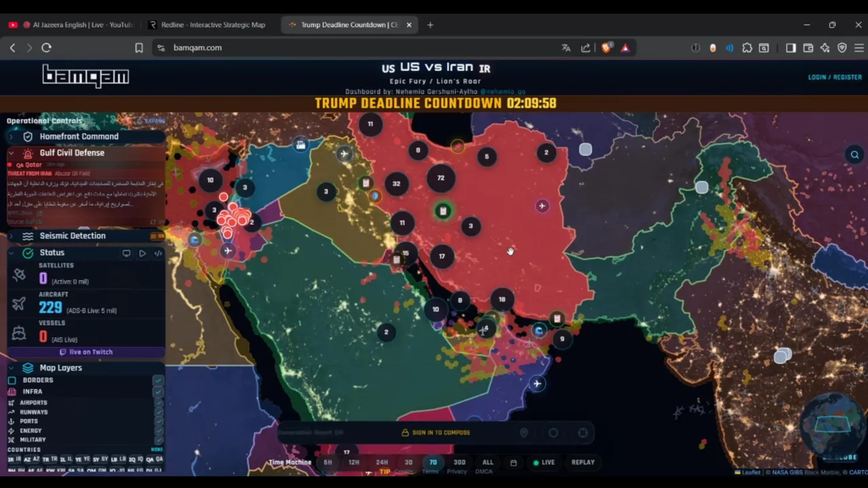Open the Time Machine calendar picker
The height and width of the screenshot is (488, 868).
tap(513, 463)
